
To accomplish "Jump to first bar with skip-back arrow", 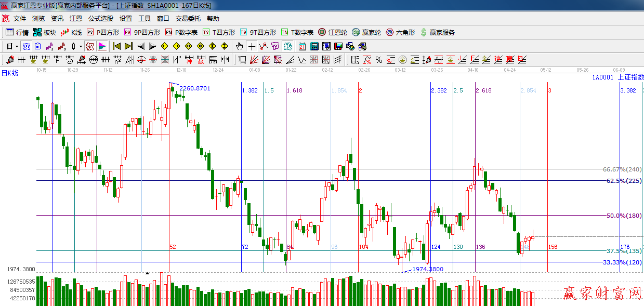I will pyautogui.click(x=116, y=46).
